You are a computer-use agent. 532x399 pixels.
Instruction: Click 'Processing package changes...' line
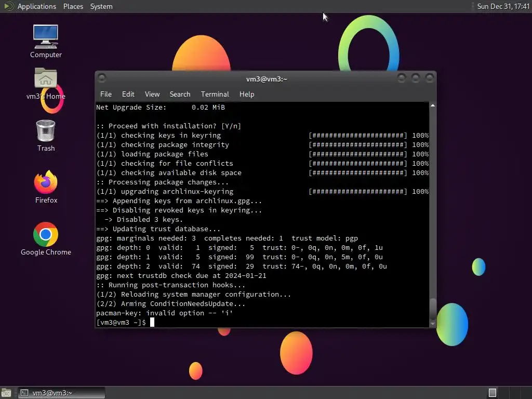tap(163, 182)
